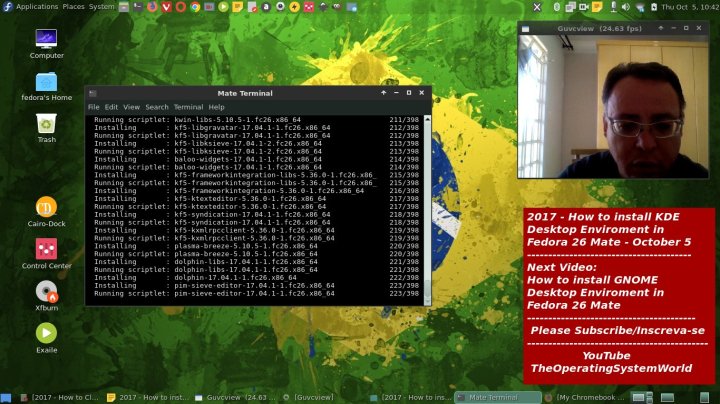Screen dimensions: 720x404
Task: Switch to the Mate Terminal taskbar button
Action: (x=497, y=397)
